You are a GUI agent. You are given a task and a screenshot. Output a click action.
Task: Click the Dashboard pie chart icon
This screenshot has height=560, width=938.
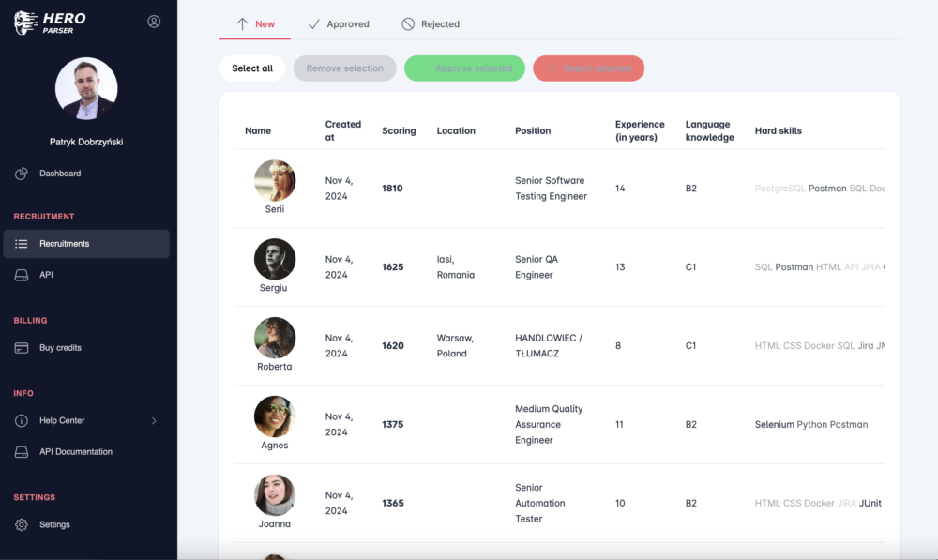pos(22,174)
